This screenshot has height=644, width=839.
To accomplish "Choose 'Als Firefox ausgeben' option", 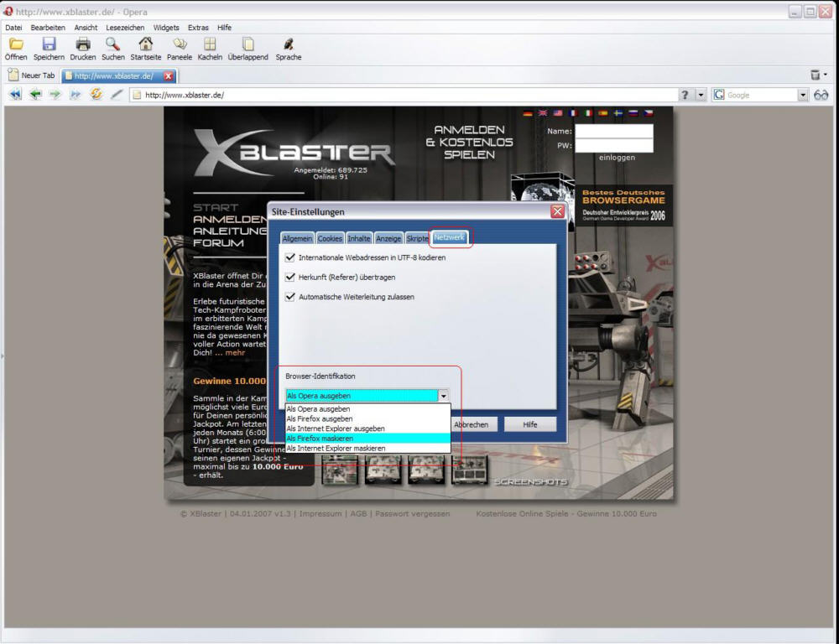I will click(x=368, y=418).
